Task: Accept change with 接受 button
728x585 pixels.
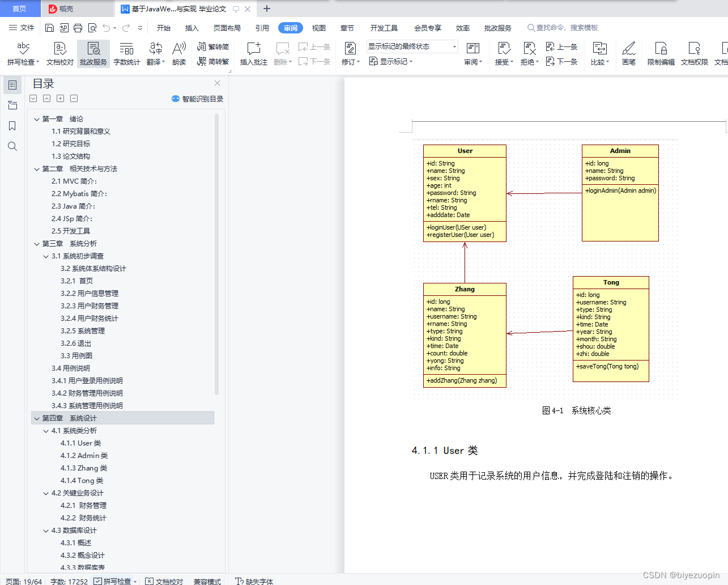Action: coord(504,53)
